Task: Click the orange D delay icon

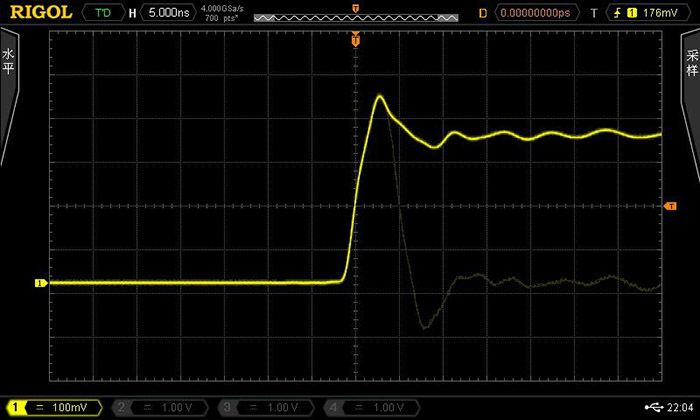Action: [x=483, y=13]
